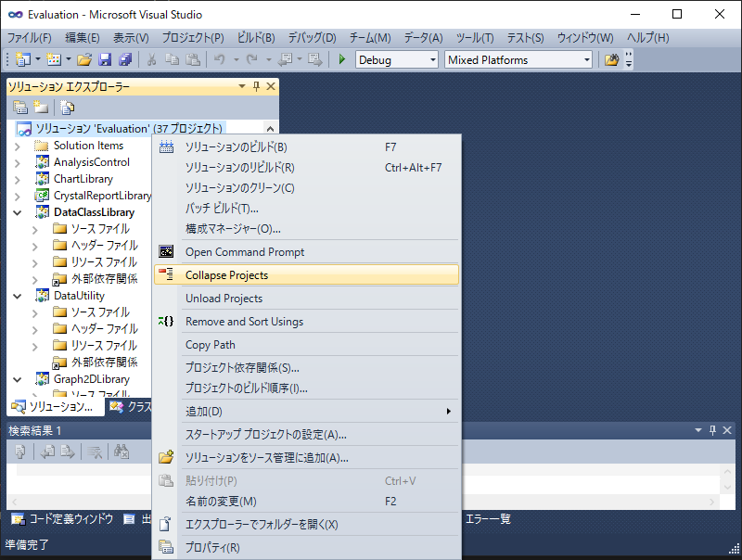
Task: Close the Solution Explorer panel
Action: point(271,86)
